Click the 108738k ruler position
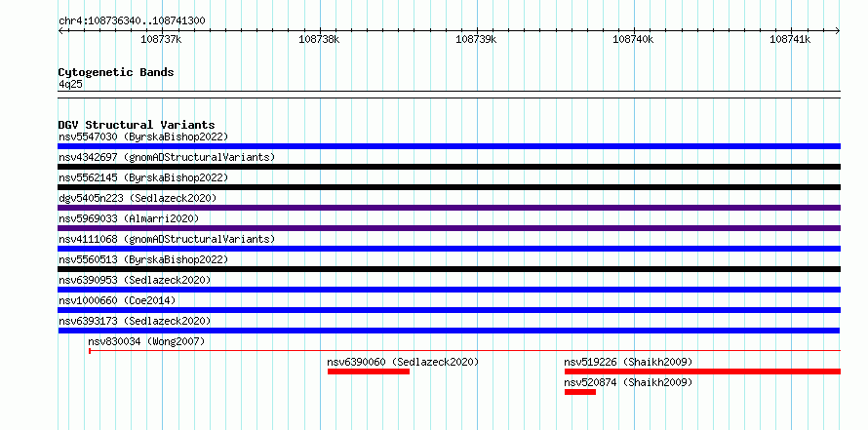Image resolution: width=868 pixels, height=430 pixels. tap(319, 39)
